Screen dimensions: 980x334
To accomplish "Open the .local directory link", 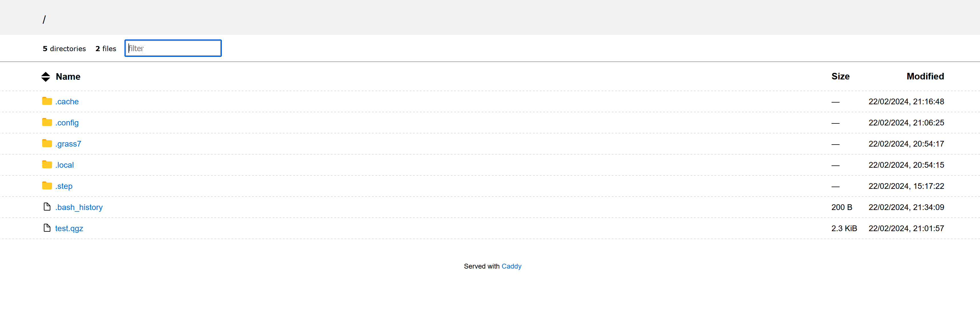I will pyautogui.click(x=65, y=165).
